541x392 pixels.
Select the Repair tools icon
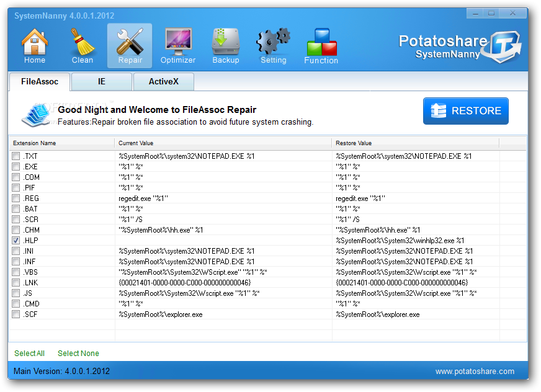click(x=130, y=46)
